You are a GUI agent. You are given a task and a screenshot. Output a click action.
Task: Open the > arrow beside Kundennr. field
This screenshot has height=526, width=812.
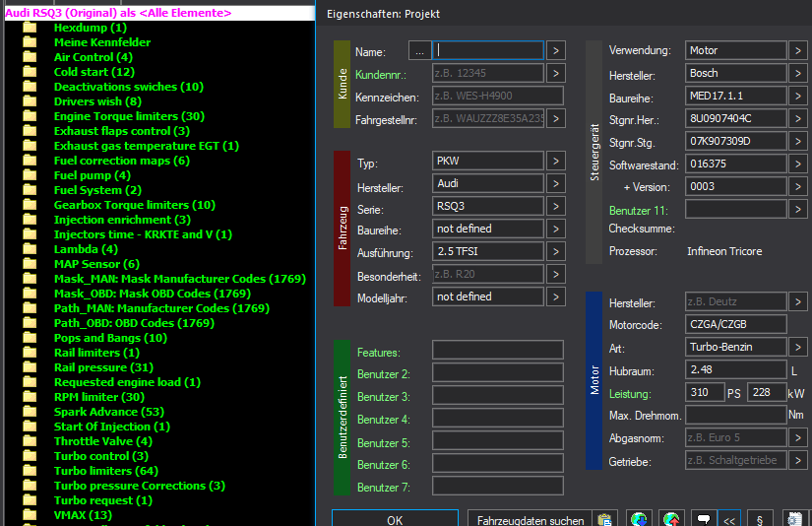coord(556,73)
